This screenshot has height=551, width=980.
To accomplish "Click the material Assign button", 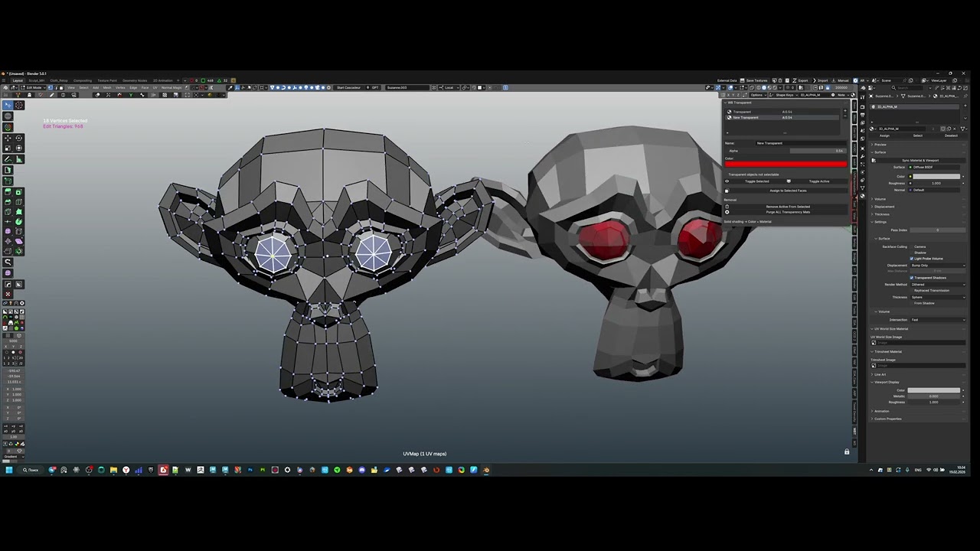I will (884, 135).
